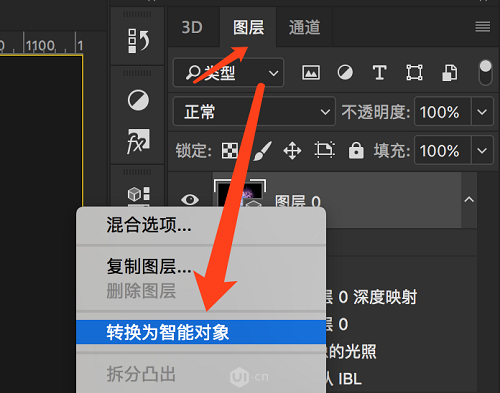Screen dimensions: 500x393
Task: Open the 类型 filter type dropdown
Action: (229, 73)
